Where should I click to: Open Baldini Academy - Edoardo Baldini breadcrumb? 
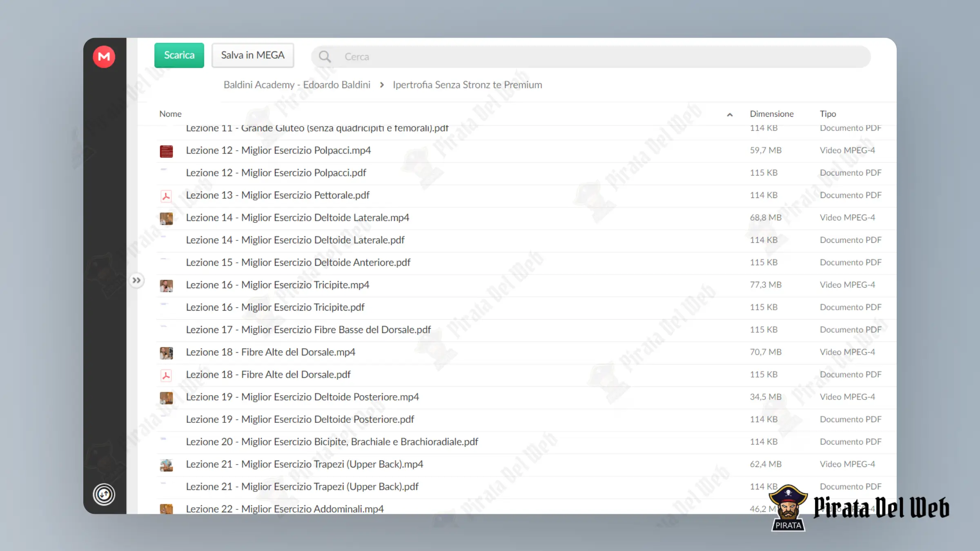click(x=297, y=84)
